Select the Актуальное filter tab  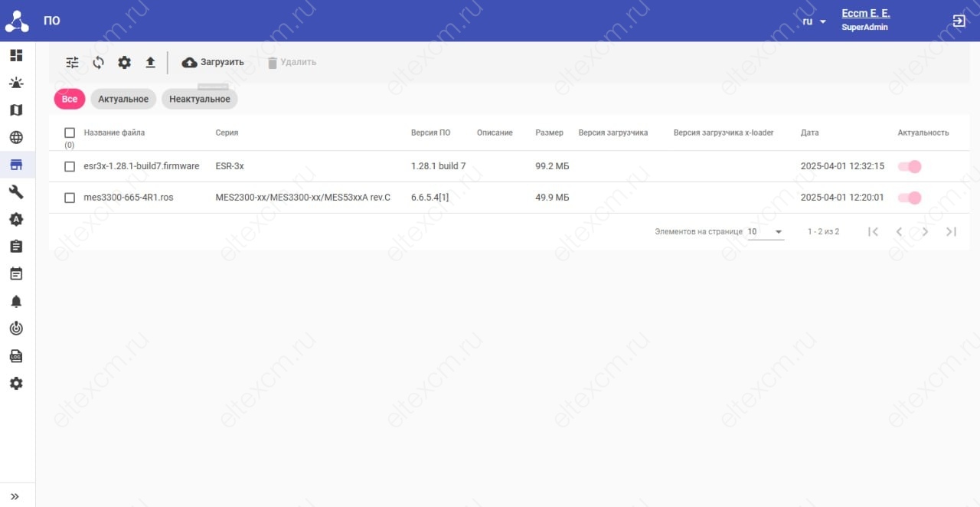coord(123,99)
